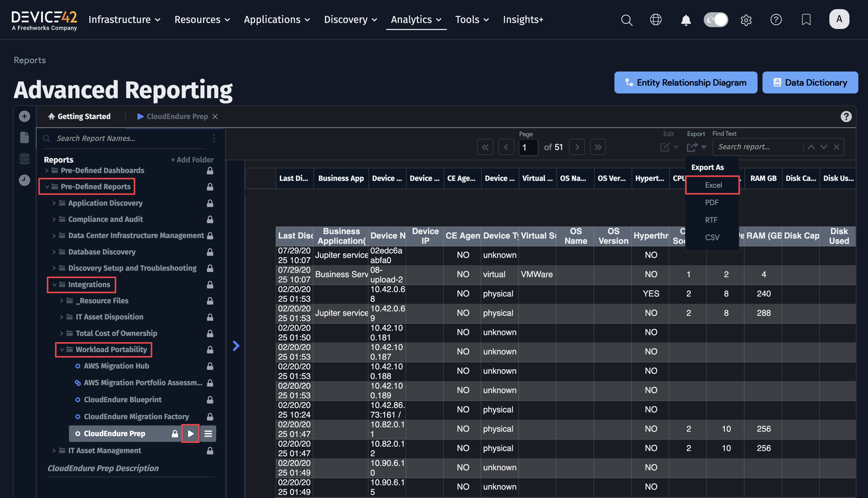Go to next report page
This screenshot has width=868, height=498.
click(x=577, y=147)
